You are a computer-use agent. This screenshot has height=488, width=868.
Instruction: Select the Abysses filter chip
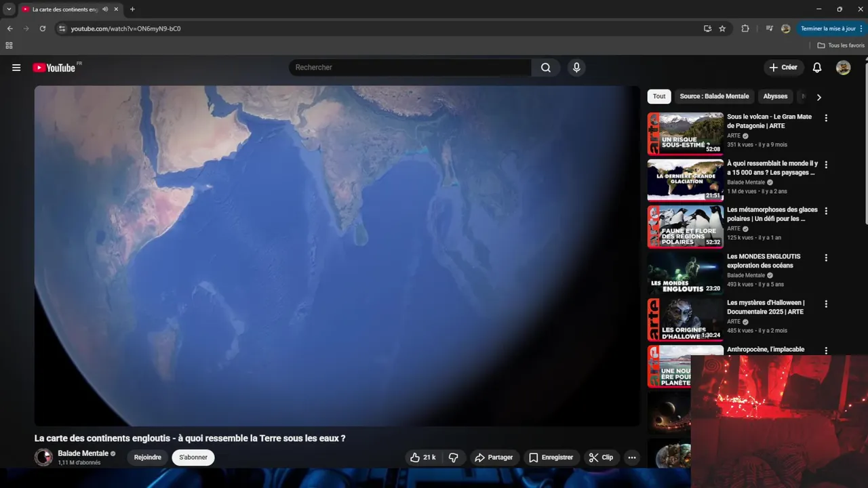point(775,96)
